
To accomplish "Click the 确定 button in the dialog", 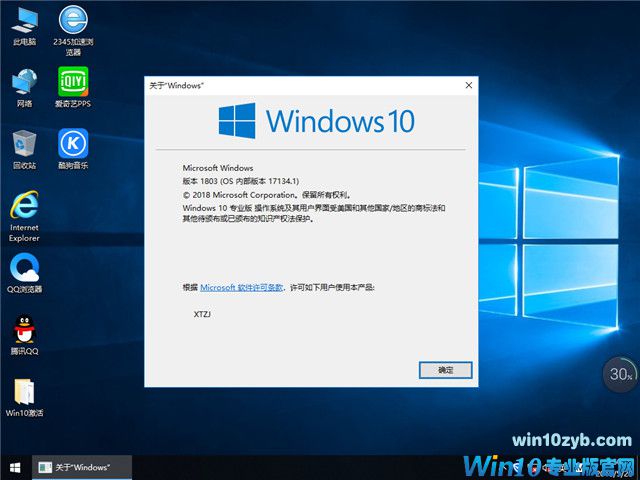I will point(446,370).
